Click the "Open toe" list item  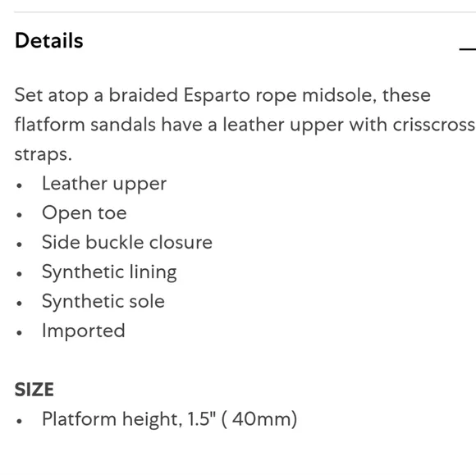pos(84,213)
